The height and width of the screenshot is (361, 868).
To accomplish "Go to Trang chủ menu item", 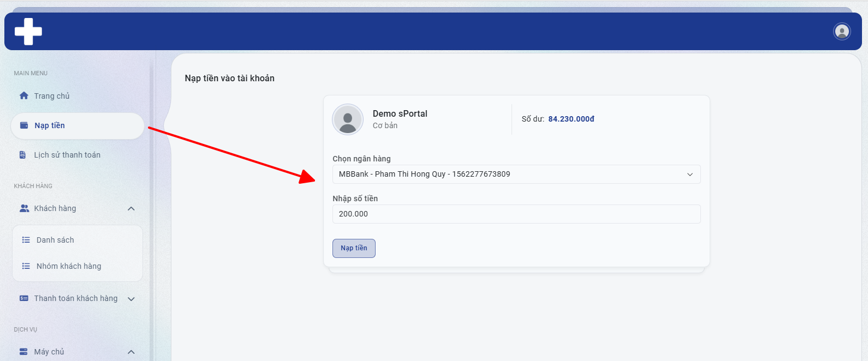I will tap(52, 96).
